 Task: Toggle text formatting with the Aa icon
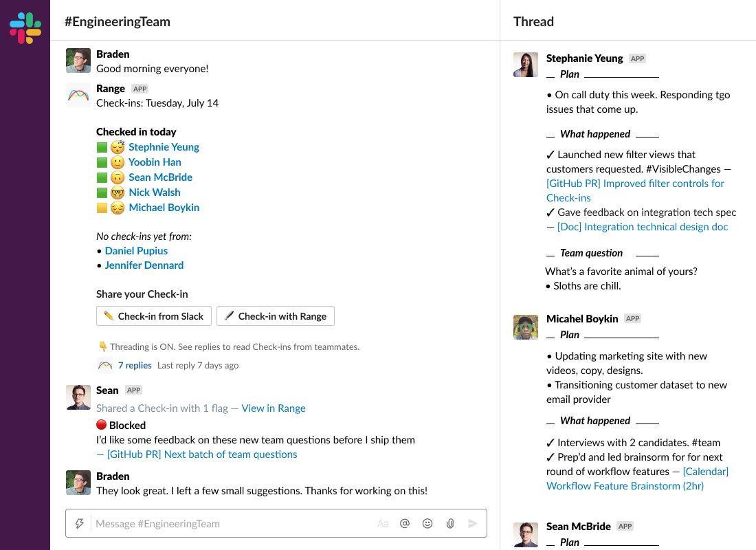(383, 524)
